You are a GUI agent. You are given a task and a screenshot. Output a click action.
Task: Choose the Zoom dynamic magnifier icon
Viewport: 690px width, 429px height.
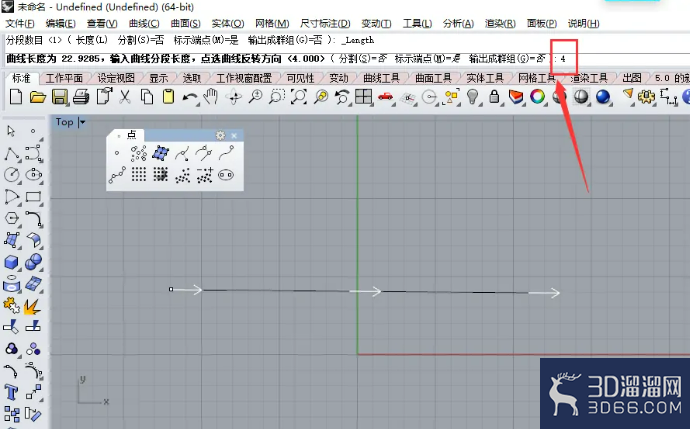(x=255, y=97)
